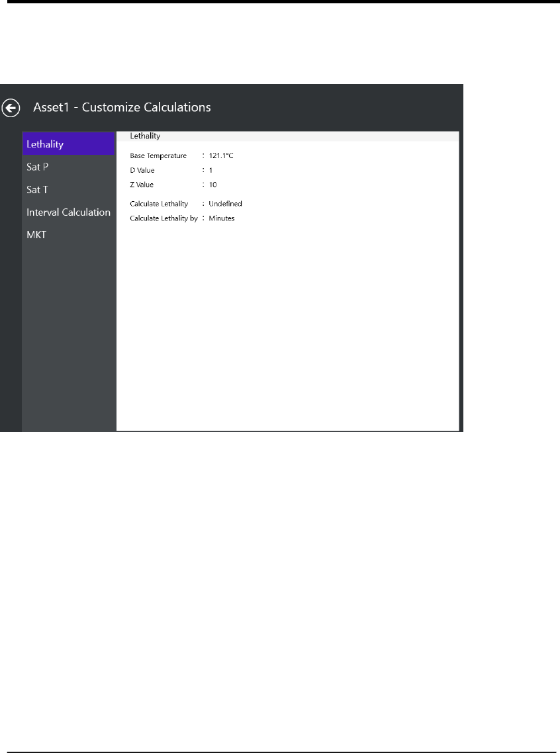This screenshot has height=753, width=560.
Task: Click the Lethality panel header
Action: 288,136
